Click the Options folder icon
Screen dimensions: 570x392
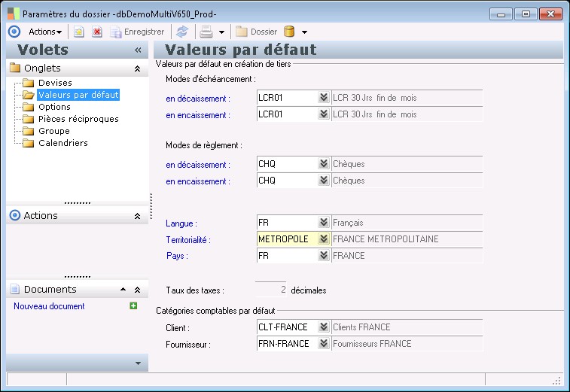click(x=28, y=107)
